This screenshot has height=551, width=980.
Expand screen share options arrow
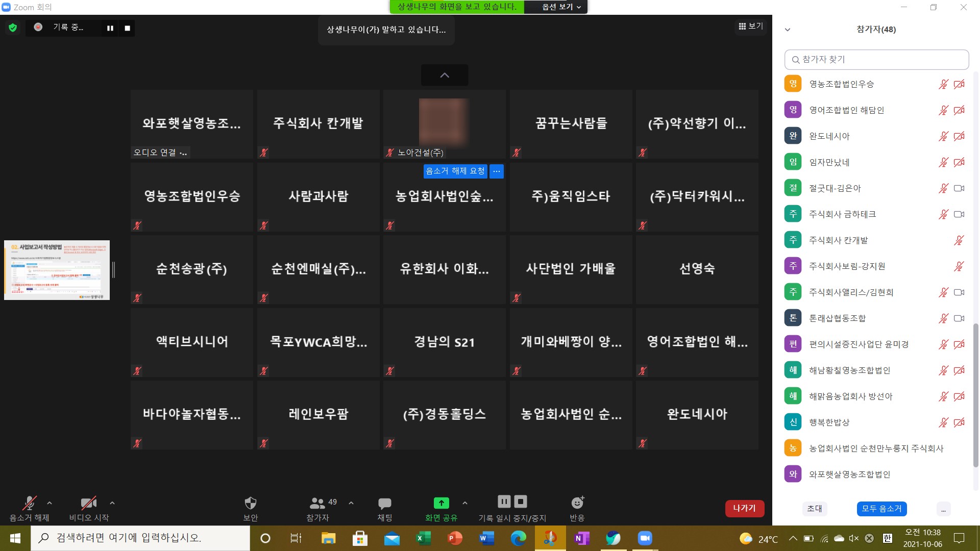465,503
